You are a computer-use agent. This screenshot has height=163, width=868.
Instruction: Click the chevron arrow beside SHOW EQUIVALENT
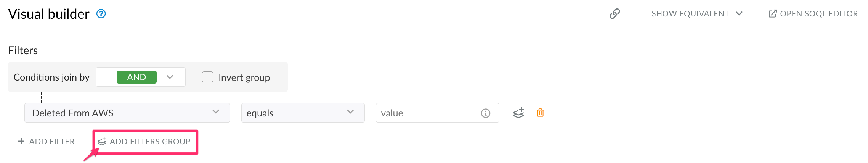click(x=739, y=14)
